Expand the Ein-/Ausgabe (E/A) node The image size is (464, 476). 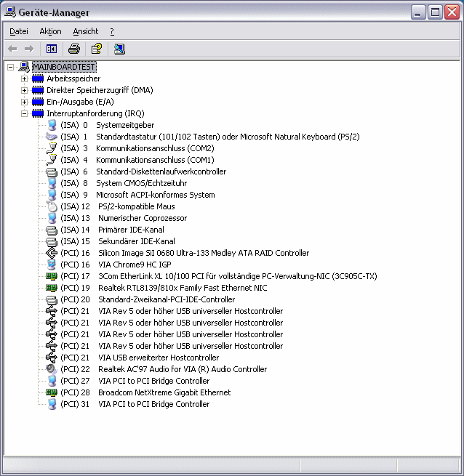coord(24,102)
